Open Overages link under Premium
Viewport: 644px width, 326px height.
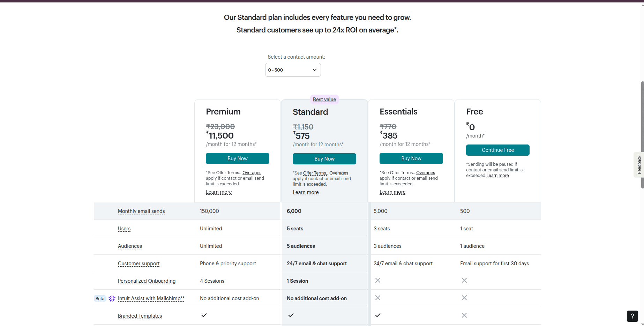pyautogui.click(x=252, y=173)
